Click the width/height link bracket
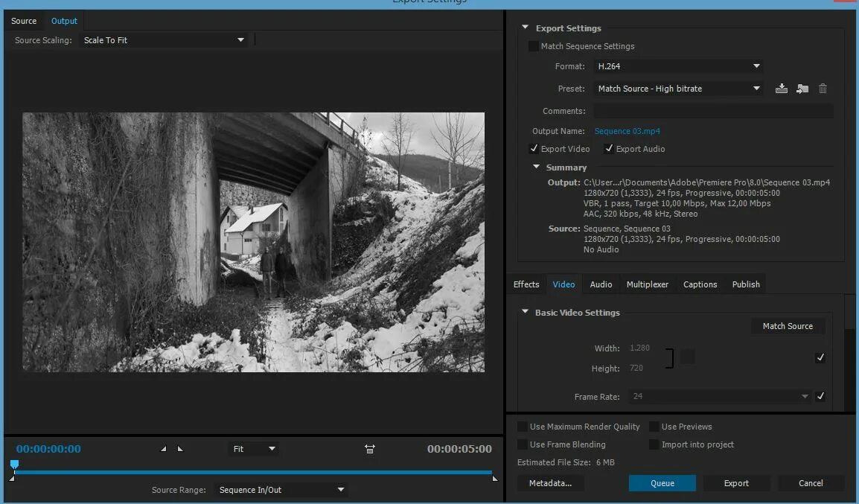The width and height of the screenshot is (859, 504). click(669, 357)
